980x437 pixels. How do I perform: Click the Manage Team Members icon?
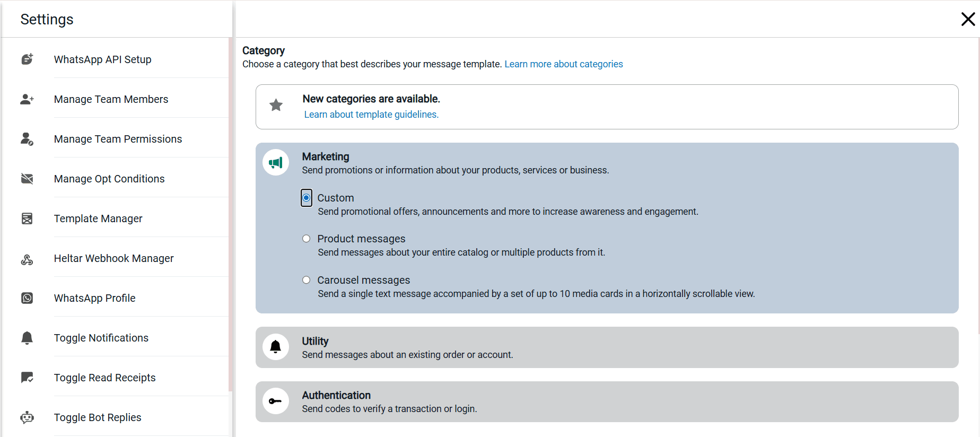tap(27, 99)
